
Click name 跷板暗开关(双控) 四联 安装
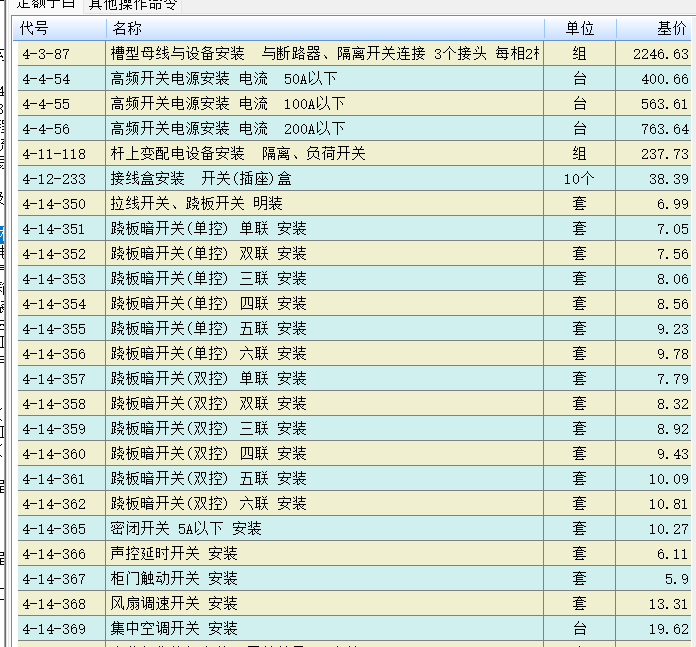click(x=209, y=454)
